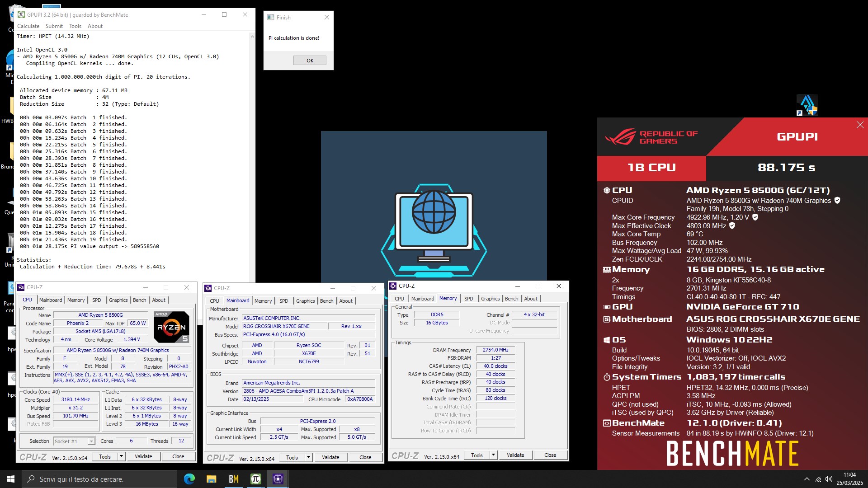Image resolution: width=868 pixels, height=488 pixels.
Task: Open the About menu in GPUPI
Action: coord(95,26)
